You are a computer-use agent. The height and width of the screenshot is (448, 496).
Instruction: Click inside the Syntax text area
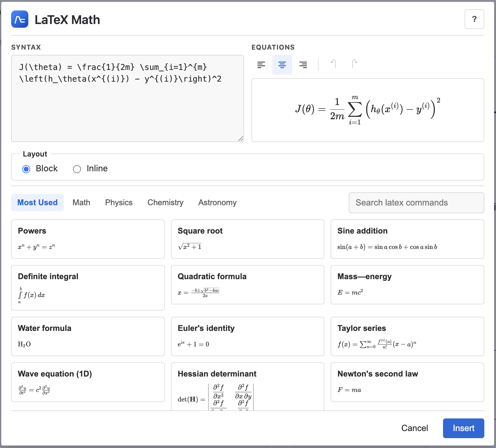click(128, 108)
